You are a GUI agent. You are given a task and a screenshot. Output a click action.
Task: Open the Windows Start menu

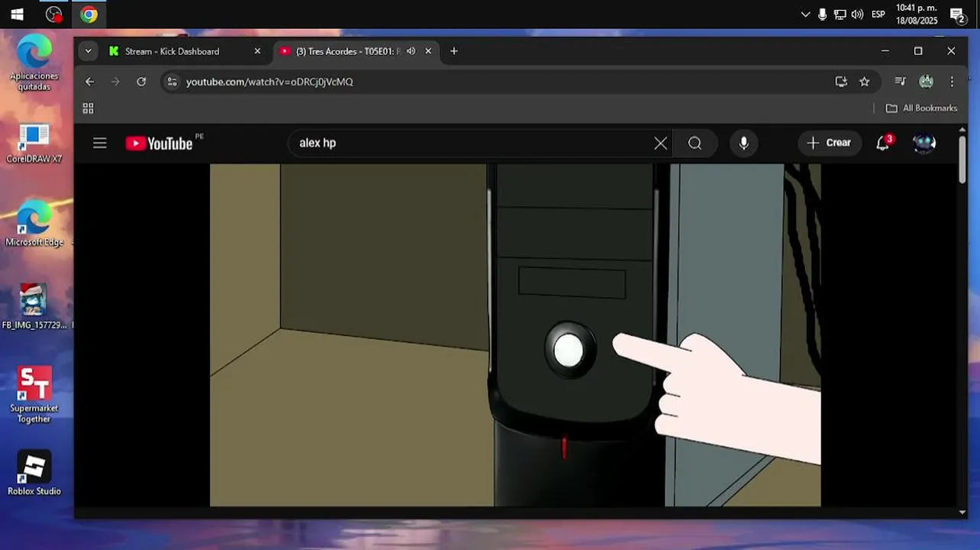coord(17,14)
